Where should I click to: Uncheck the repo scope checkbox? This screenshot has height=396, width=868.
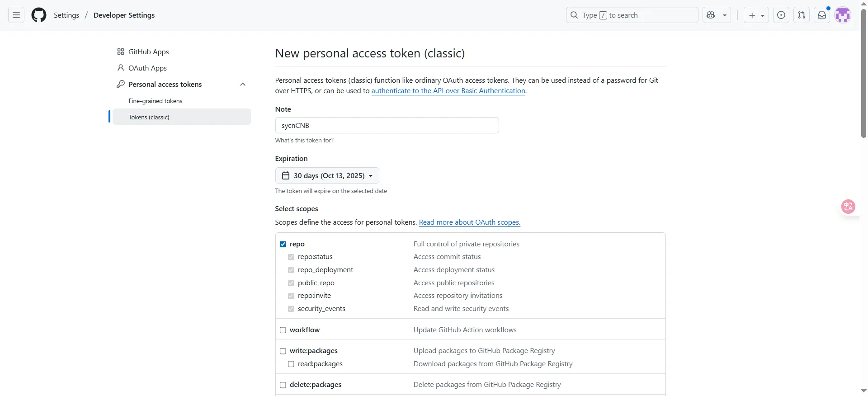coord(283,244)
